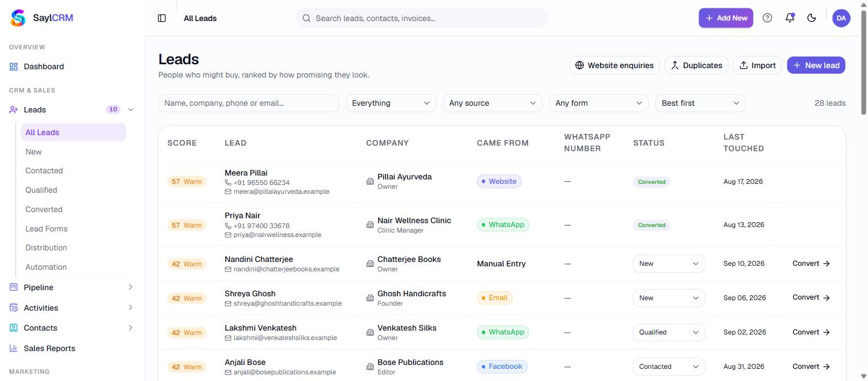
Task: Convert Shreya Ghosh lead
Action: [x=811, y=298]
